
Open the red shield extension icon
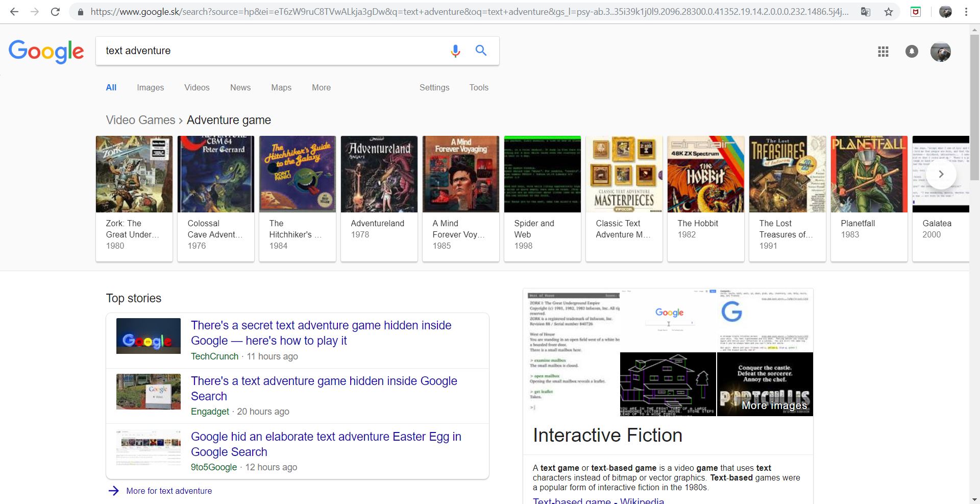[916, 12]
